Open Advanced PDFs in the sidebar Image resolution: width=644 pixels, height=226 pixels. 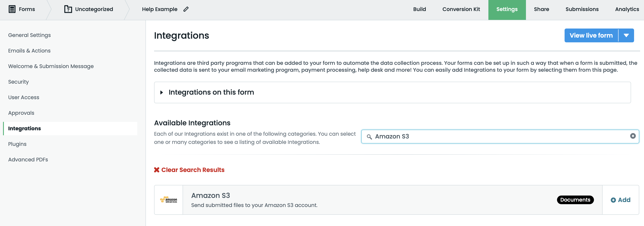28,160
